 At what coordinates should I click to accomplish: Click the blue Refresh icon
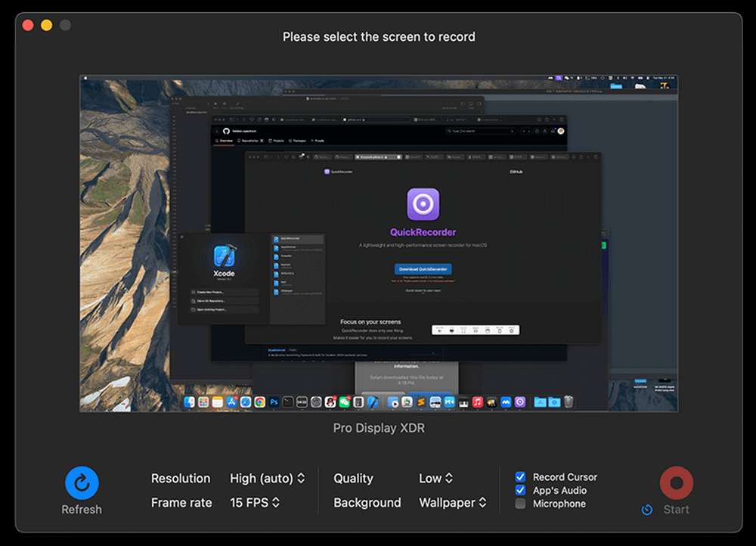82,482
